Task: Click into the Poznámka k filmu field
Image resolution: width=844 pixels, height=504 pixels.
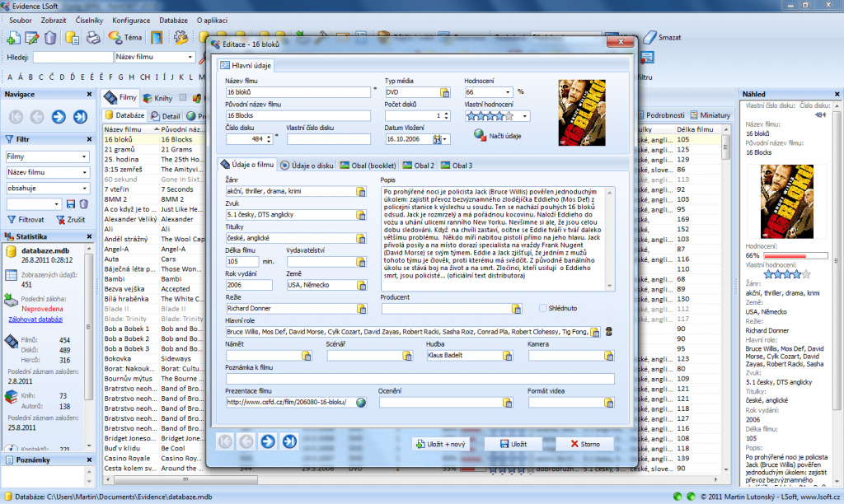Action: point(419,379)
